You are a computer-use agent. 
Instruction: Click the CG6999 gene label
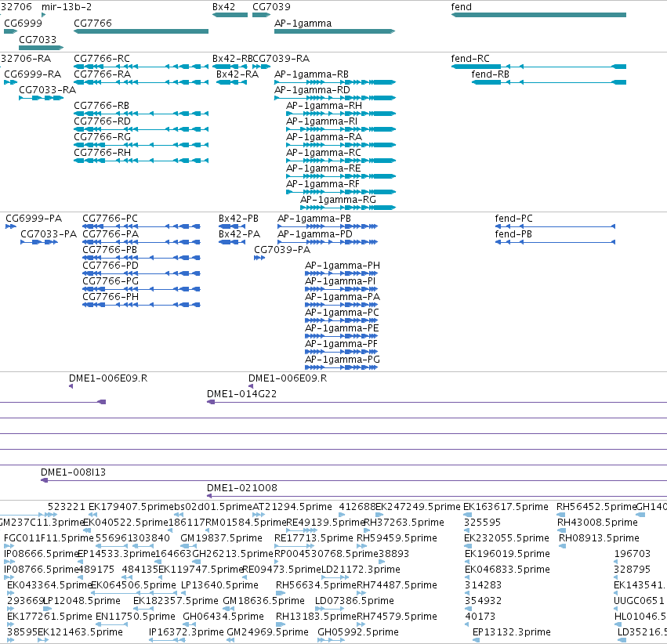point(23,24)
